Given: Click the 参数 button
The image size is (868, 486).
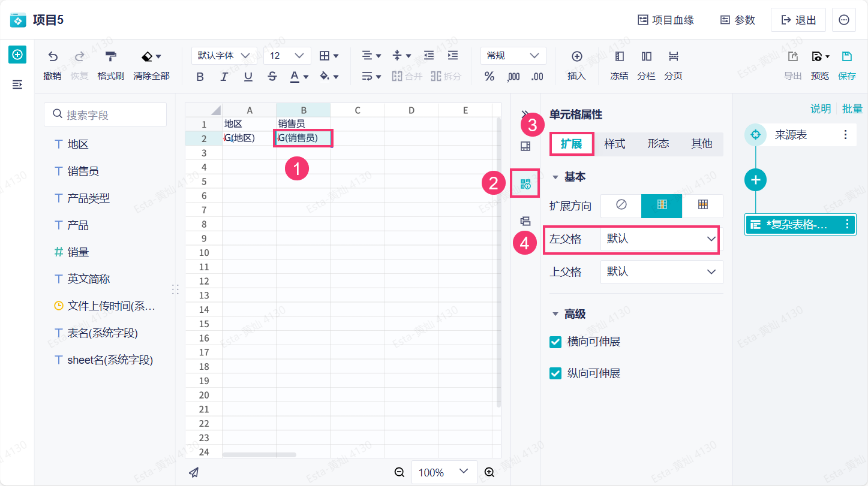Looking at the screenshot, I should (x=738, y=20).
